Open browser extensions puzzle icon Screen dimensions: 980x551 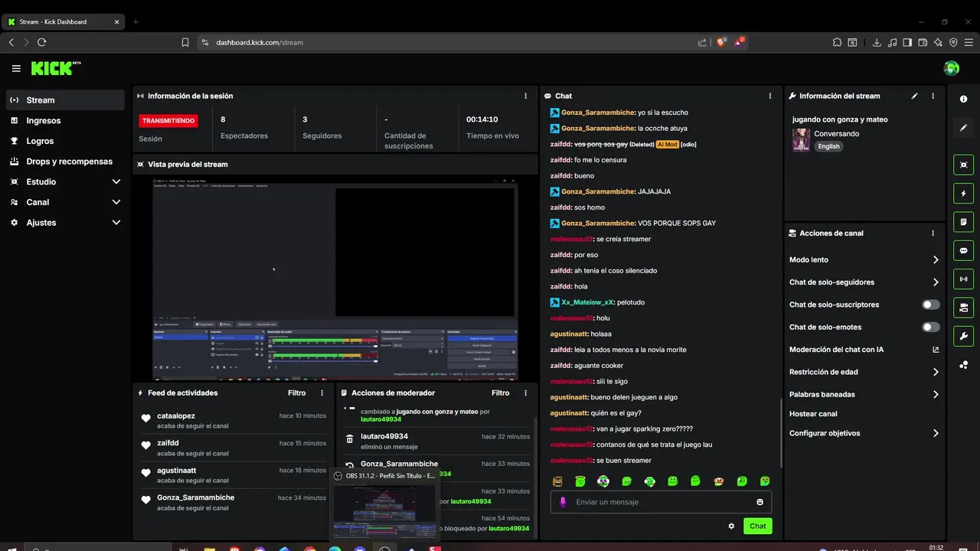(x=838, y=42)
